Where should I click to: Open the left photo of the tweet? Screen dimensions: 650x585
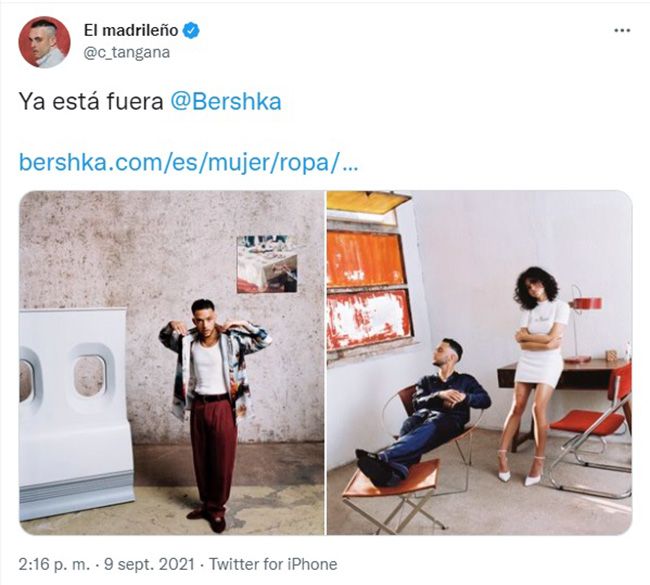[172, 363]
